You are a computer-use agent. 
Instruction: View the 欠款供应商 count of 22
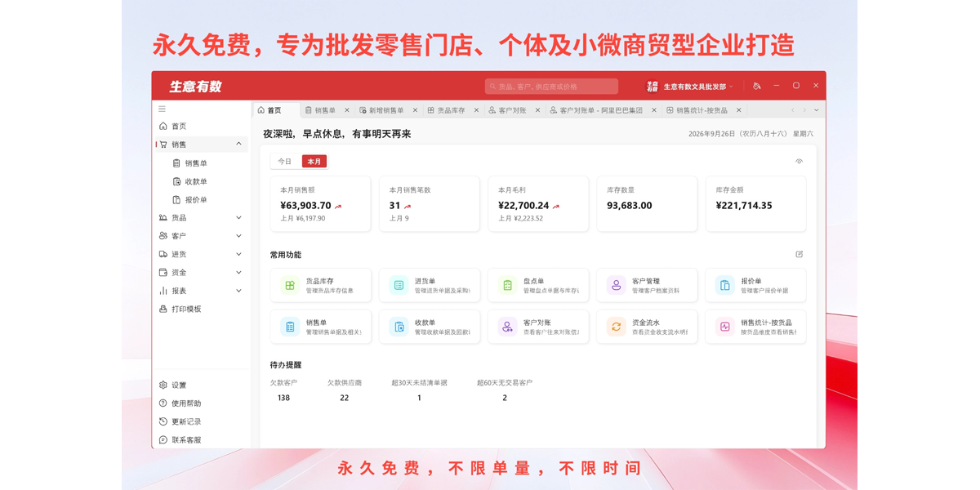point(344,398)
